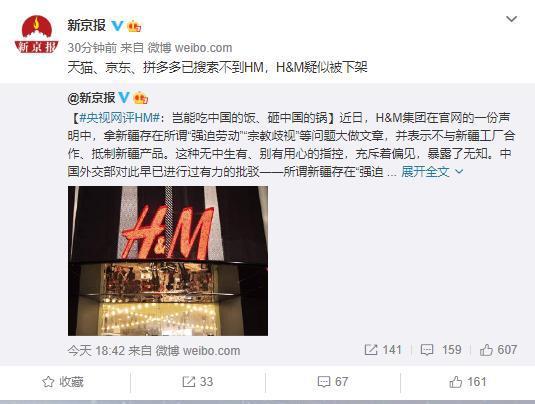Toggle 收藏 favorite star for this post

click(63, 382)
